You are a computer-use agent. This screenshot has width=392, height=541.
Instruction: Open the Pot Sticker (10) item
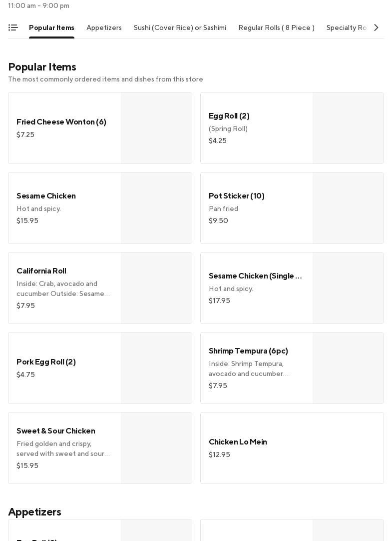point(237,196)
